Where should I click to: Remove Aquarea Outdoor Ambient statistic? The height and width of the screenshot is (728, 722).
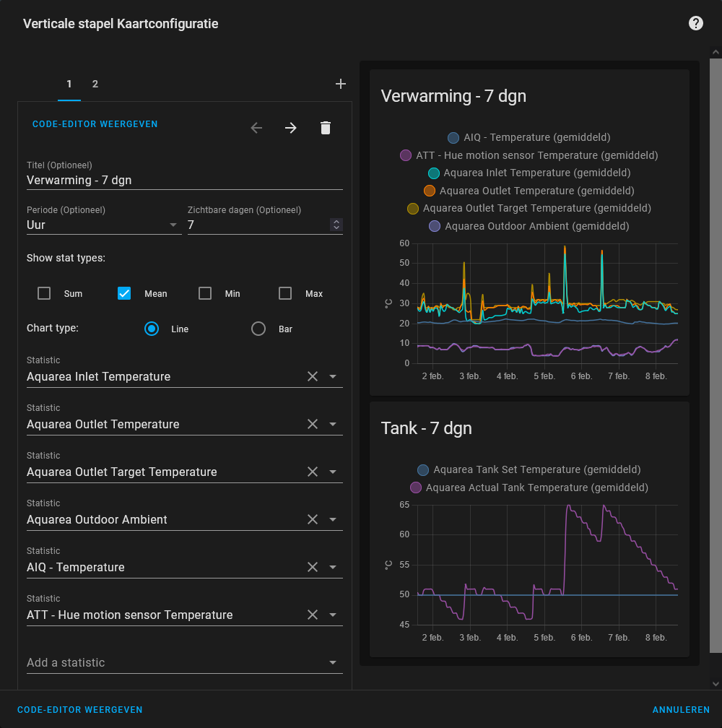(x=313, y=519)
